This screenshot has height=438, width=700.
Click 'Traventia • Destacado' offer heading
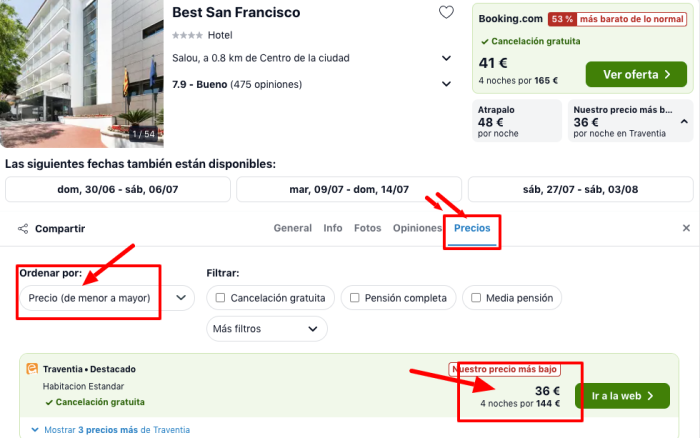pos(89,369)
